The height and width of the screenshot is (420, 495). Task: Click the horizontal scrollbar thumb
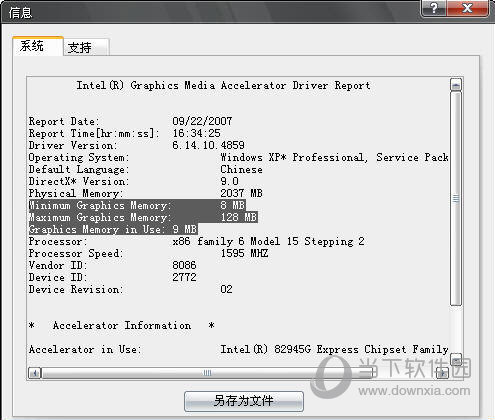coord(207,373)
